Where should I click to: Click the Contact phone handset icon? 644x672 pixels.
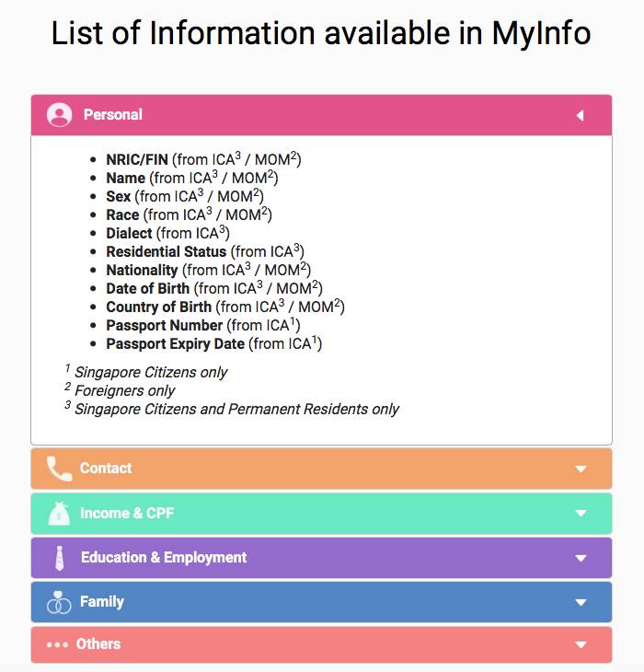click(60, 469)
